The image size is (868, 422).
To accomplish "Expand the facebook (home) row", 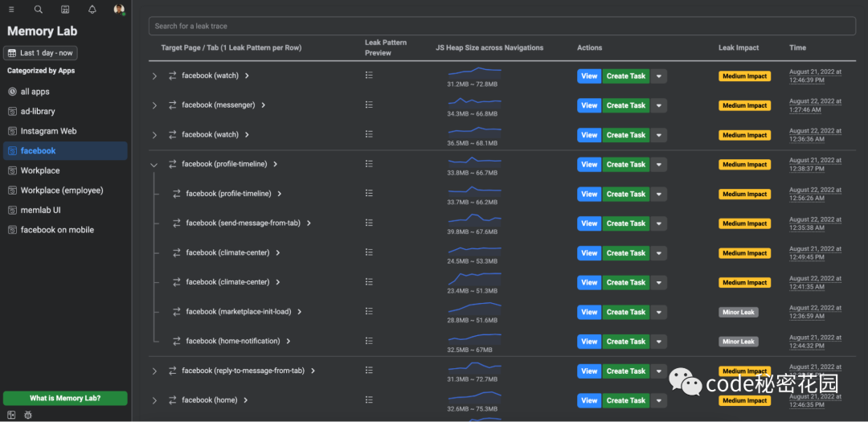I will click(154, 400).
